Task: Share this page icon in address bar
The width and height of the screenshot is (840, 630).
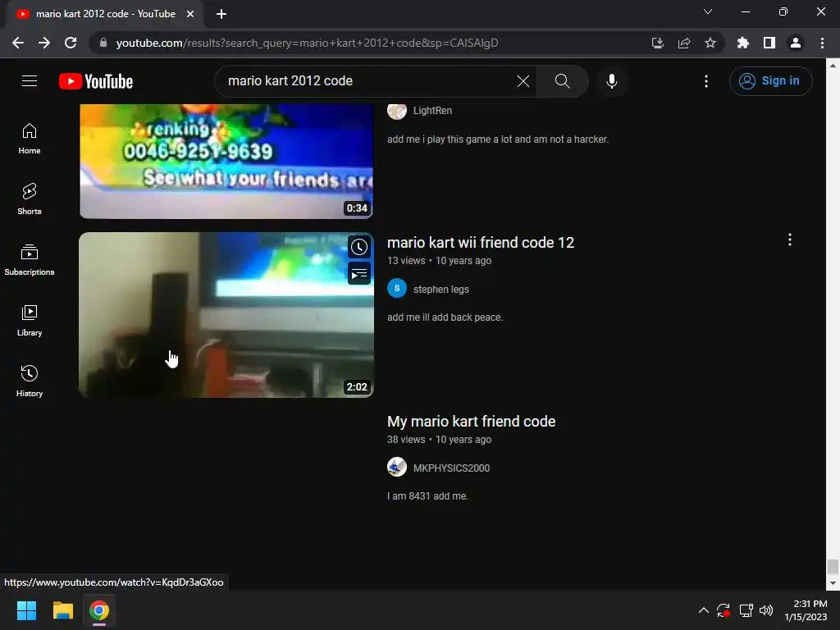Action: pyautogui.click(x=683, y=43)
